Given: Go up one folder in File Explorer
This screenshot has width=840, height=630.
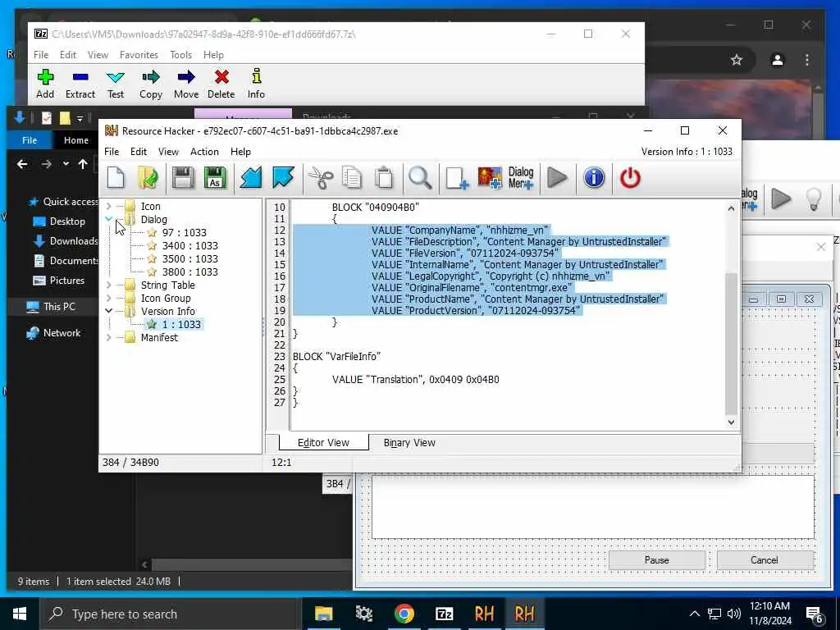Looking at the screenshot, I should (83, 164).
